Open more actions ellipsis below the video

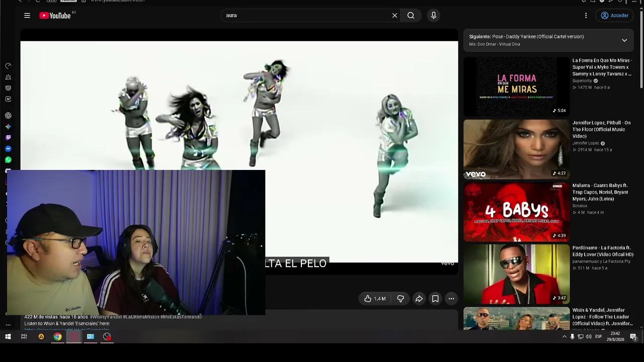tap(451, 299)
